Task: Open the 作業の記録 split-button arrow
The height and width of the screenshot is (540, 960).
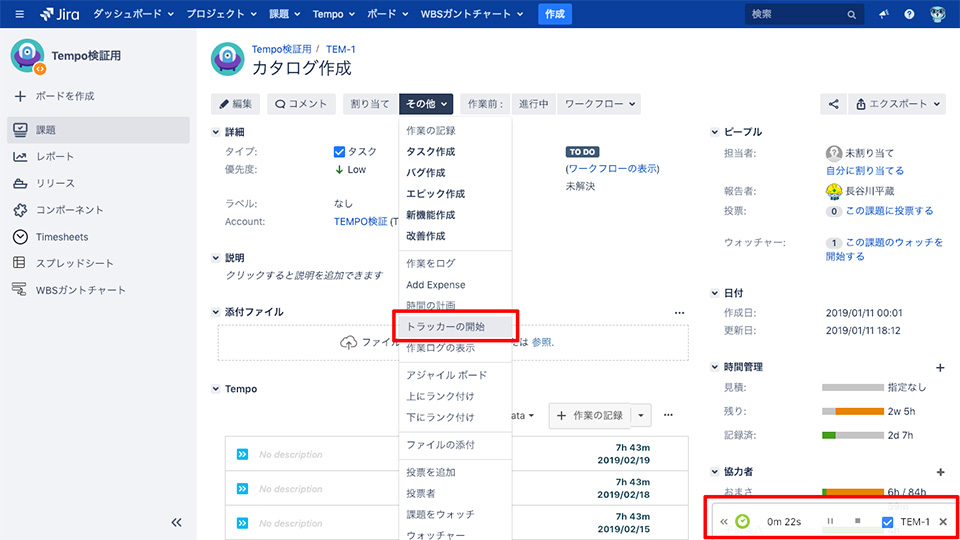Action: coord(641,415)
